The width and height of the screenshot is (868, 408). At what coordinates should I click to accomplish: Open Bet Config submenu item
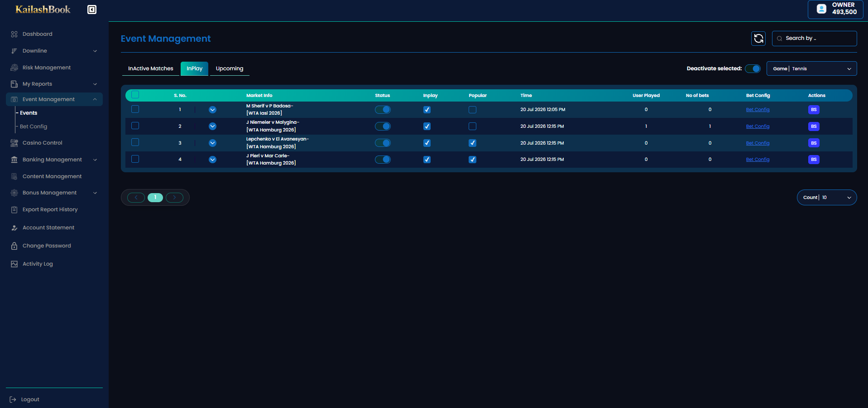point(34,126)
